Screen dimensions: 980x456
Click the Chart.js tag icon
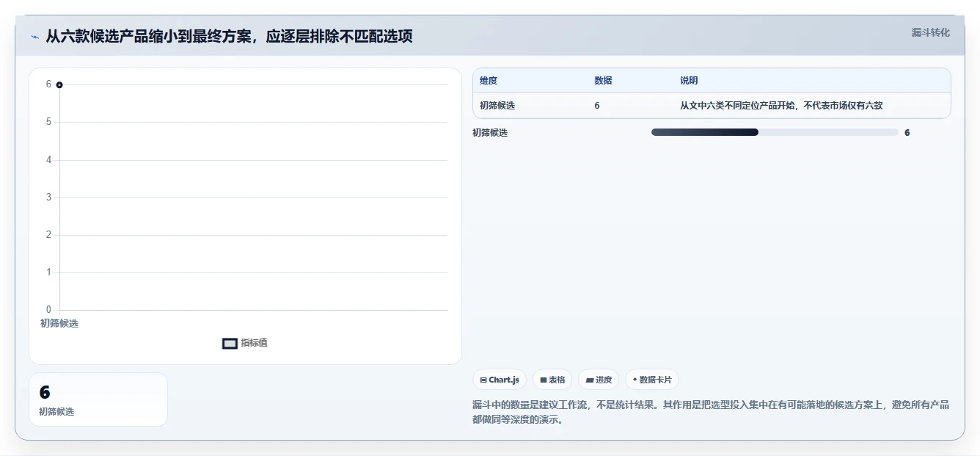(483, 380)
